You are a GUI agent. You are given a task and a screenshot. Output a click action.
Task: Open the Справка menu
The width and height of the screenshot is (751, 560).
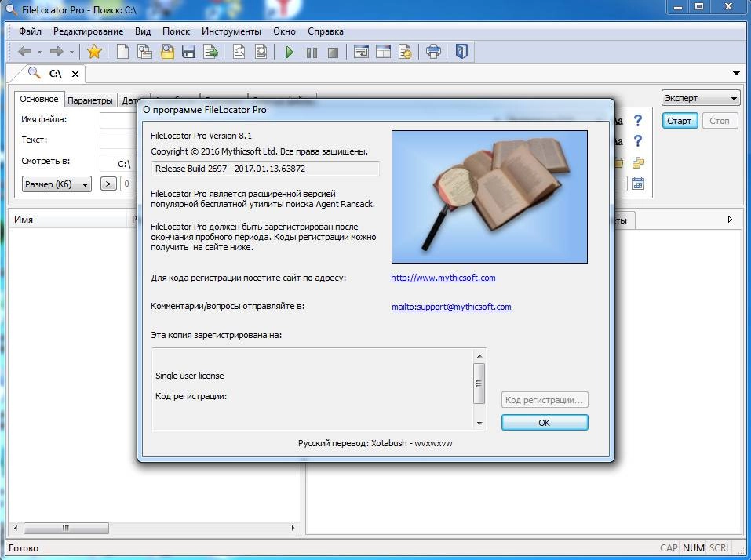point(326,31)
